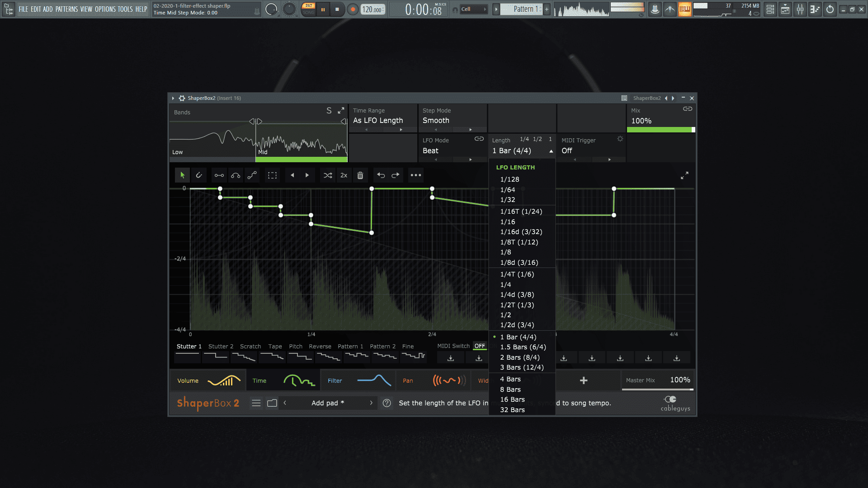
Task: Double the waveform with 2x
Action: pyautogui.click(x=344, y=175)
